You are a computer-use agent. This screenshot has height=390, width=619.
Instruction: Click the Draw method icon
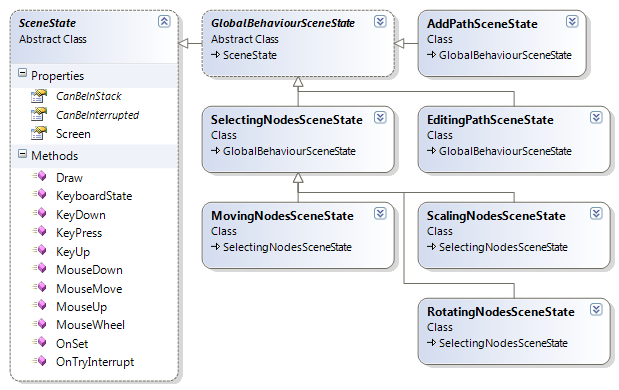(39, 176)
